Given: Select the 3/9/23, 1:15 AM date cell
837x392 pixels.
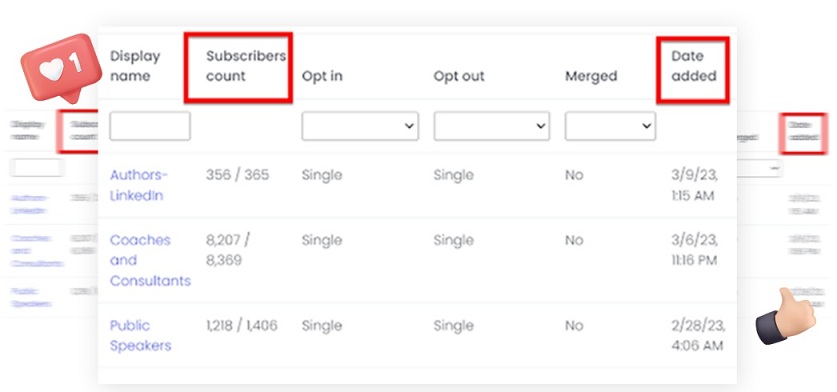Looking at the screenshot, I should click(695, 185).
